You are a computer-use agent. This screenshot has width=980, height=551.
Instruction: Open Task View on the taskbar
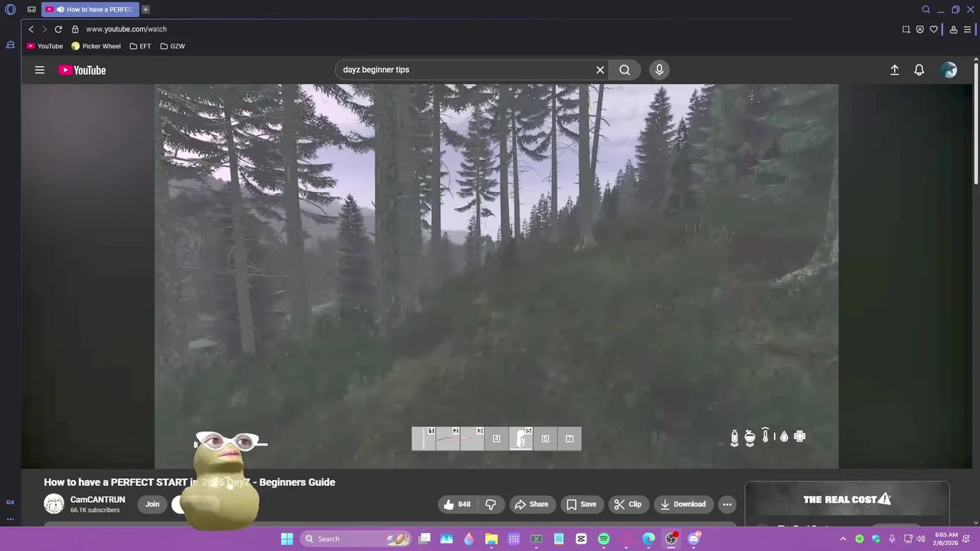[x=424, y=539]
